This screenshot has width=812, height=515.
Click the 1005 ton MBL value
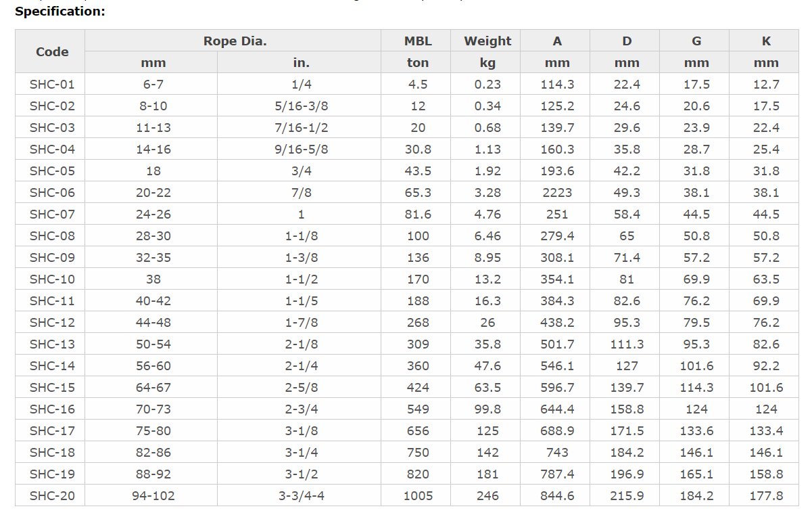(418, 495)
